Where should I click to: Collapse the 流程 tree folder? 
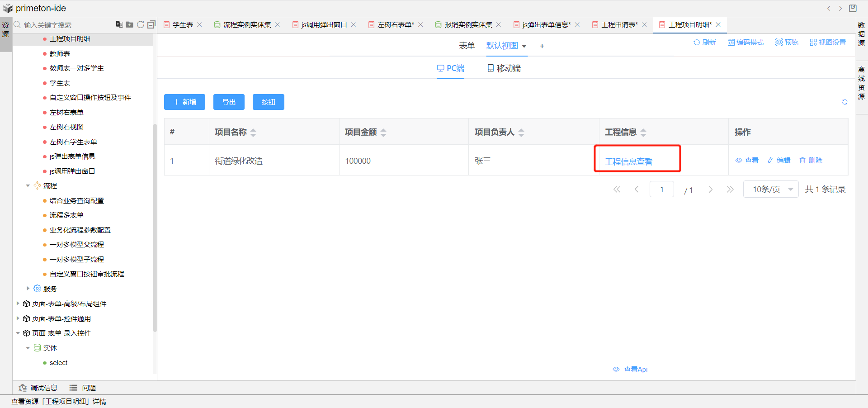(28, 185)
